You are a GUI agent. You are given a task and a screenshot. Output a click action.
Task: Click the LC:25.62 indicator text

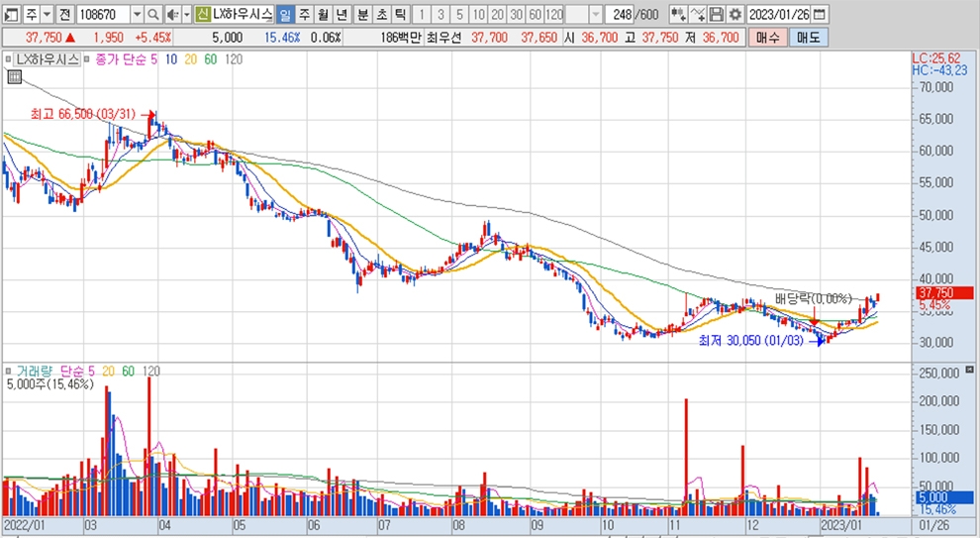[936, 58]
